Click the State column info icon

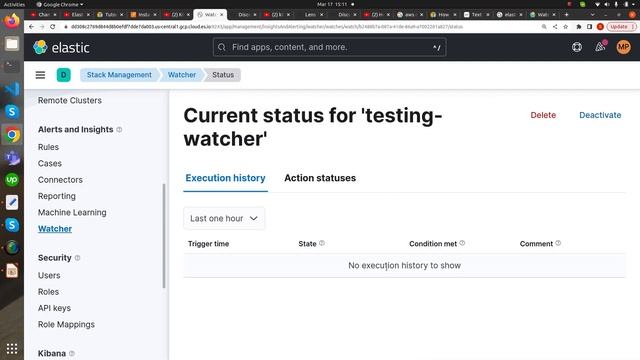click(322, 243)
